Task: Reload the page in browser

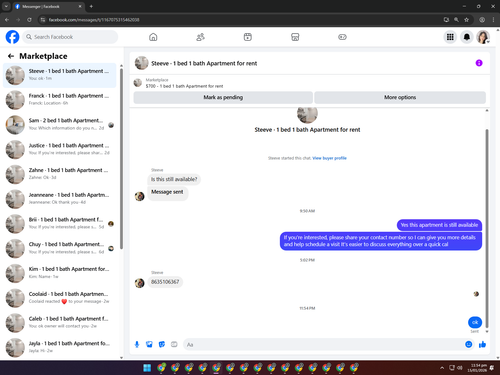Action: coord(29,20)
